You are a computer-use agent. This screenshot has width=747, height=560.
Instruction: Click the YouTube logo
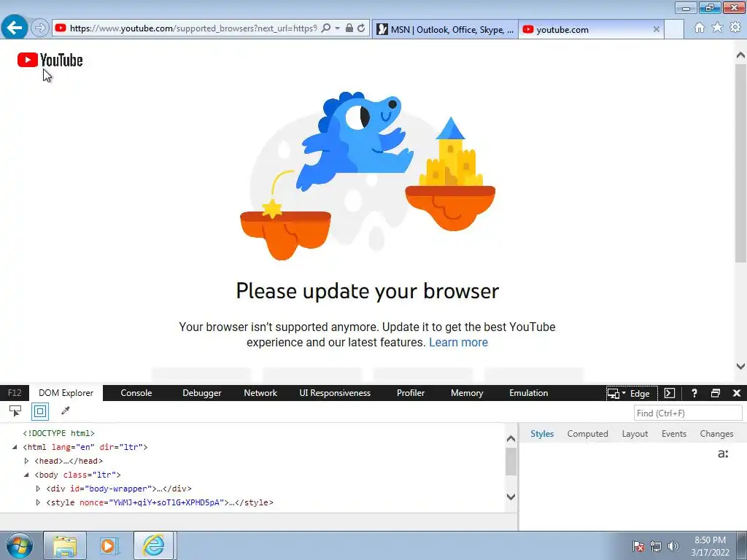pos(50,60)
